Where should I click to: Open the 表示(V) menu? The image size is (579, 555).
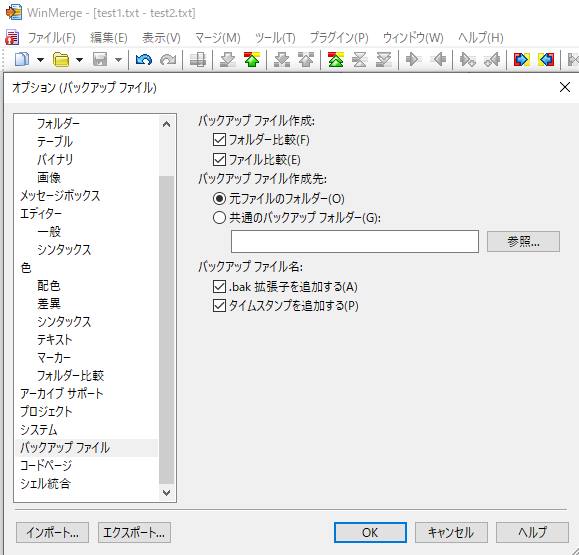point(161,38)
